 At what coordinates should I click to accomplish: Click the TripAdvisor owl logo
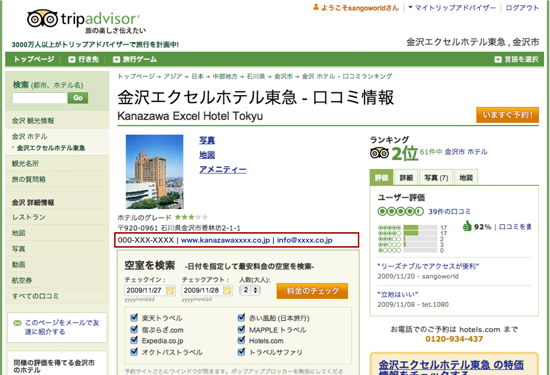42,18
